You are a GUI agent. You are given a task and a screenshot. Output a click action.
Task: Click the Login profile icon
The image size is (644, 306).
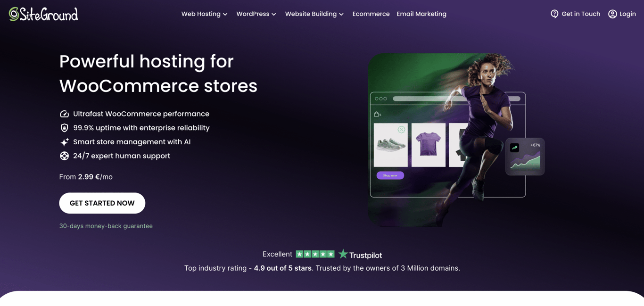(611, 14)
